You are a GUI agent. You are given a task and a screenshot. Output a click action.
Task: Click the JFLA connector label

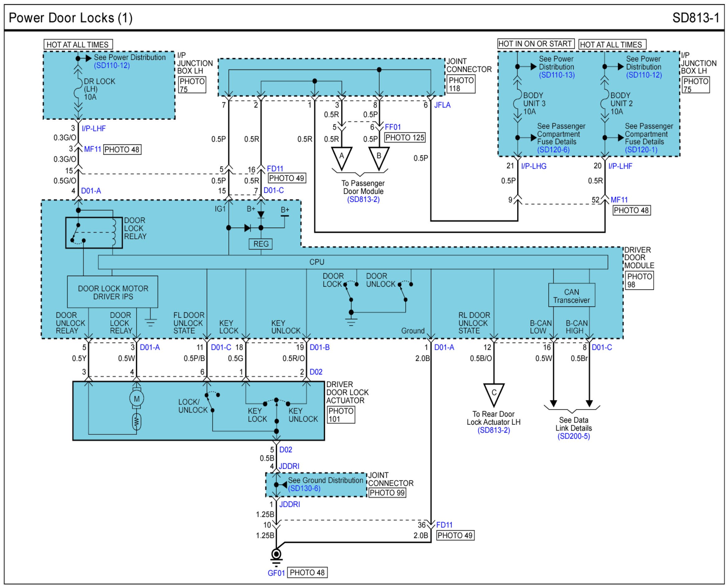(x=442, y=105)
